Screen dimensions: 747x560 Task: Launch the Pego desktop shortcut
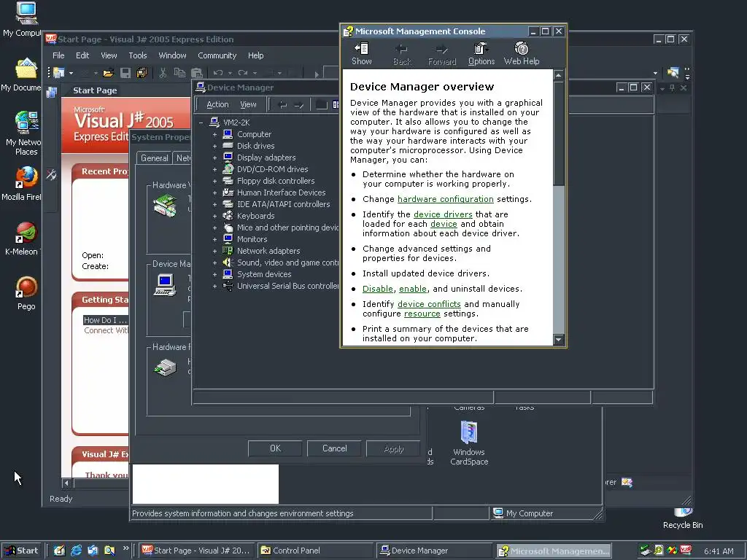pyautogui.click(x=26, y=293)
